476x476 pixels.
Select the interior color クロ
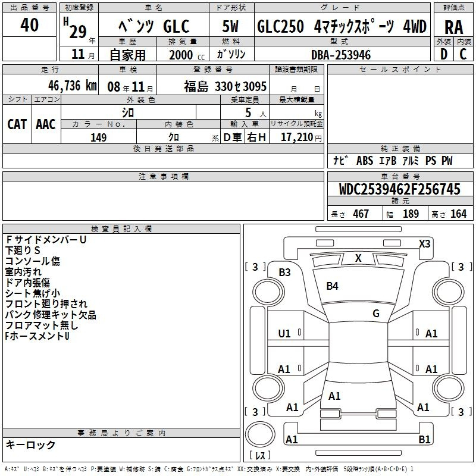point(174,137)
